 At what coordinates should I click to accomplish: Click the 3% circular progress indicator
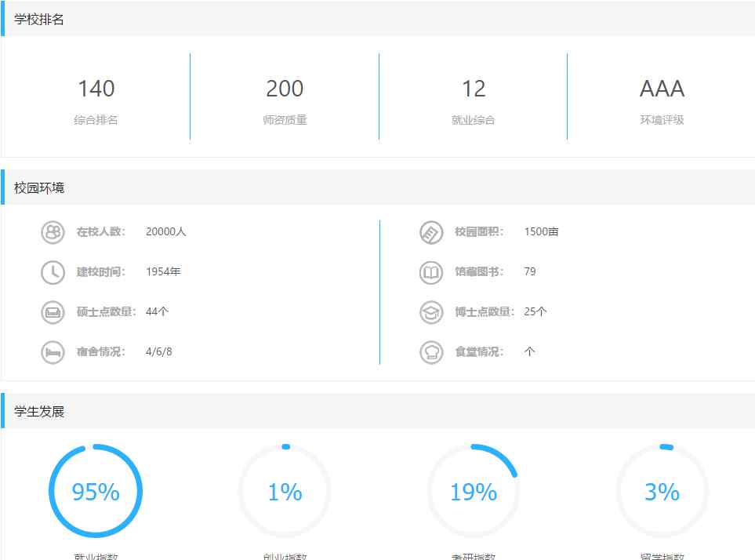coord(662,492)
